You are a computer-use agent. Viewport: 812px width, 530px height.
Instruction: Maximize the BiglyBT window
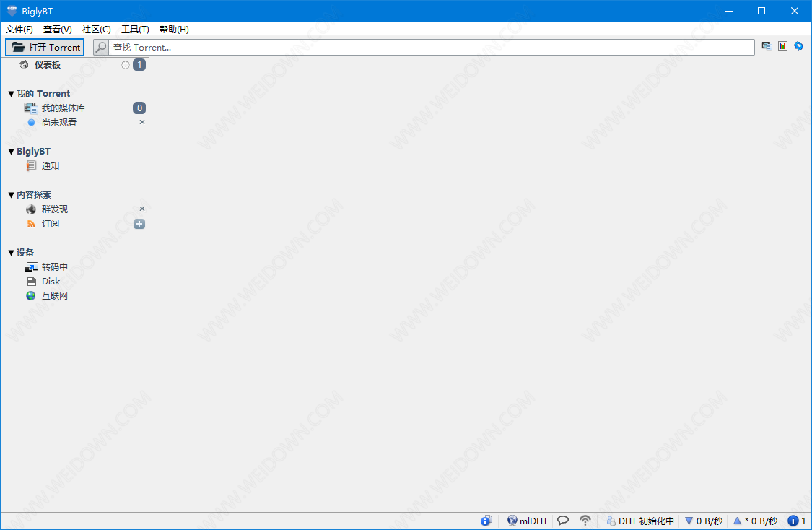pyautogui.click(x=761, y=11)
